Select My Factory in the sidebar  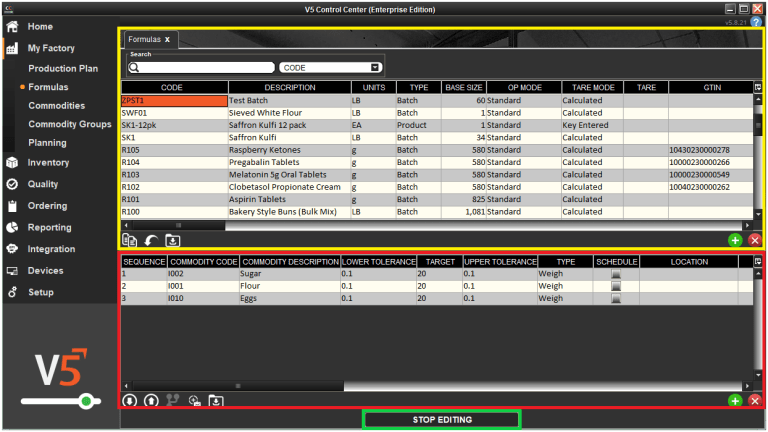click(51, 48)
